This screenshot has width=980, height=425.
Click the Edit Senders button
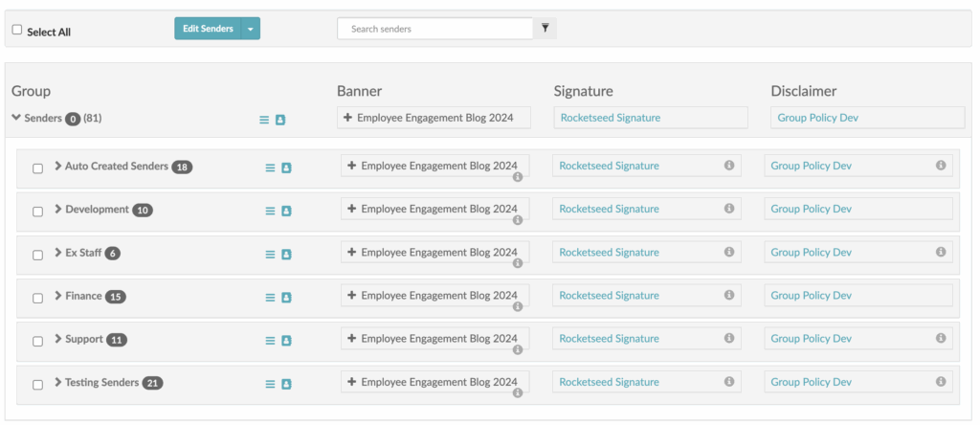click(x=208, y=29)
